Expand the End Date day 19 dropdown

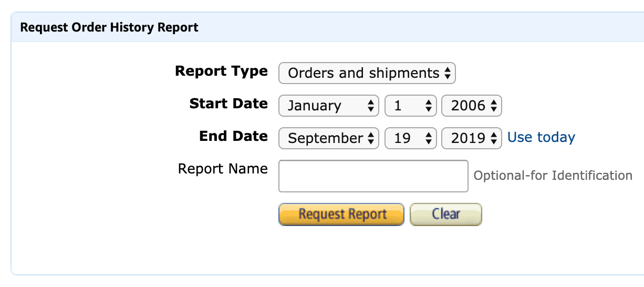411,138
